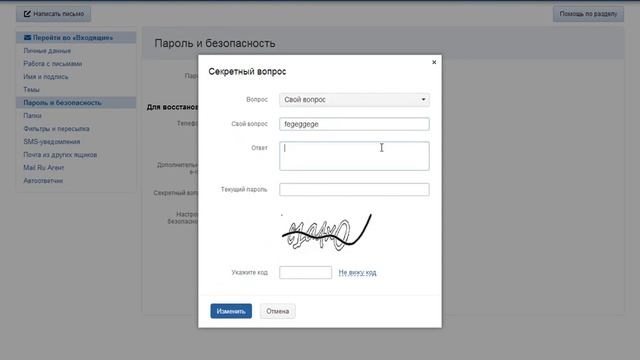Screen dimensions: 640x360
Task: Click the Текущий пароль field
Action: pyautogui.click(x=354, y=189)
